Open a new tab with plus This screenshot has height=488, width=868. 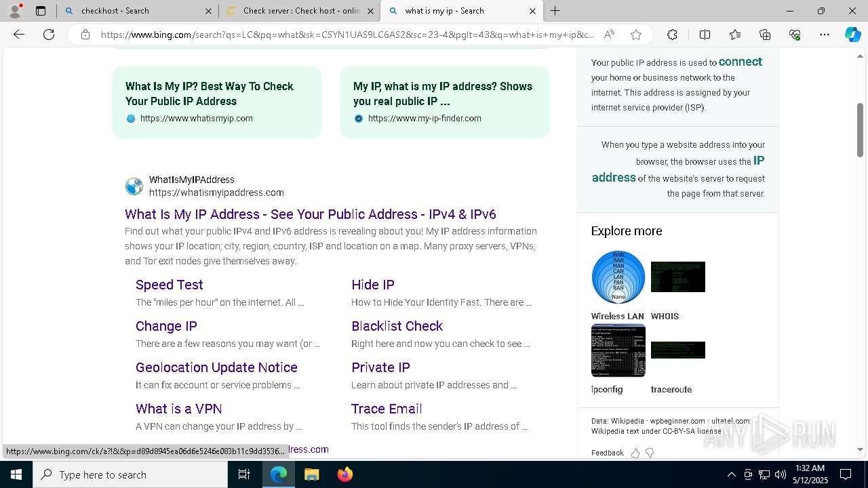[555, 11]
